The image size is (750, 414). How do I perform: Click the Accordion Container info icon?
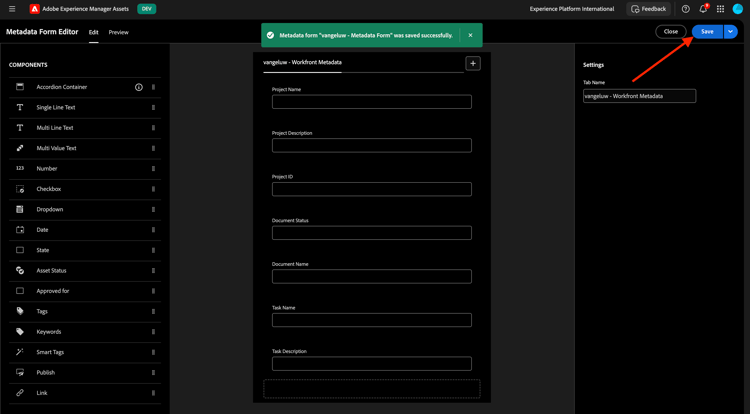tap(139, 87)
